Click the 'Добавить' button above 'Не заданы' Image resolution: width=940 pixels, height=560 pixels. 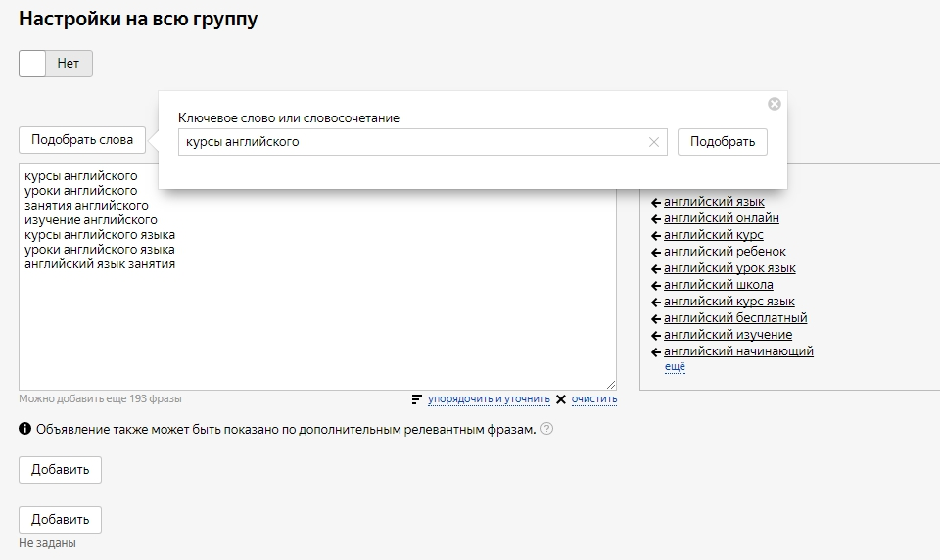point(60,520)
